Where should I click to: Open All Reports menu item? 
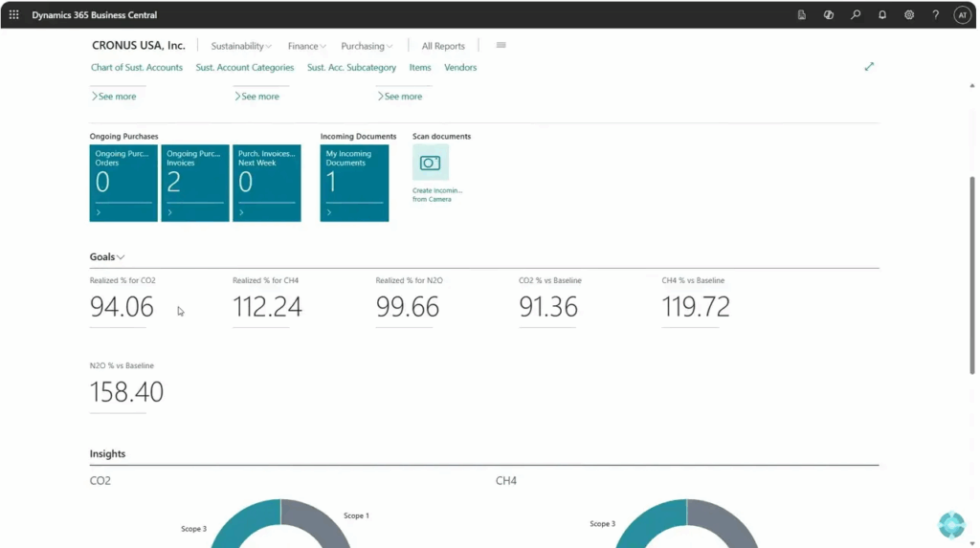(443, 46)
